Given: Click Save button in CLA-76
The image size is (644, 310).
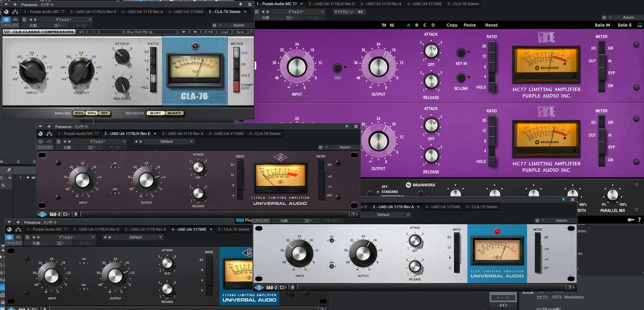Looking at the screenshot, I should (x=240, y=32).
